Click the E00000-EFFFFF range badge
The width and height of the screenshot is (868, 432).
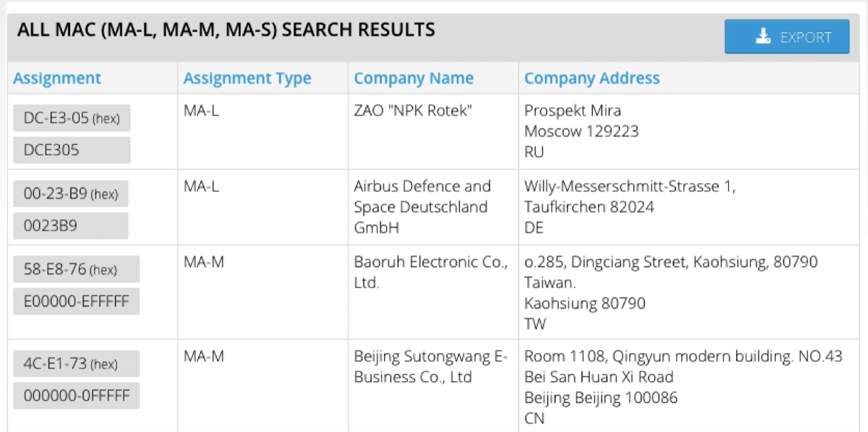point(76,301)
